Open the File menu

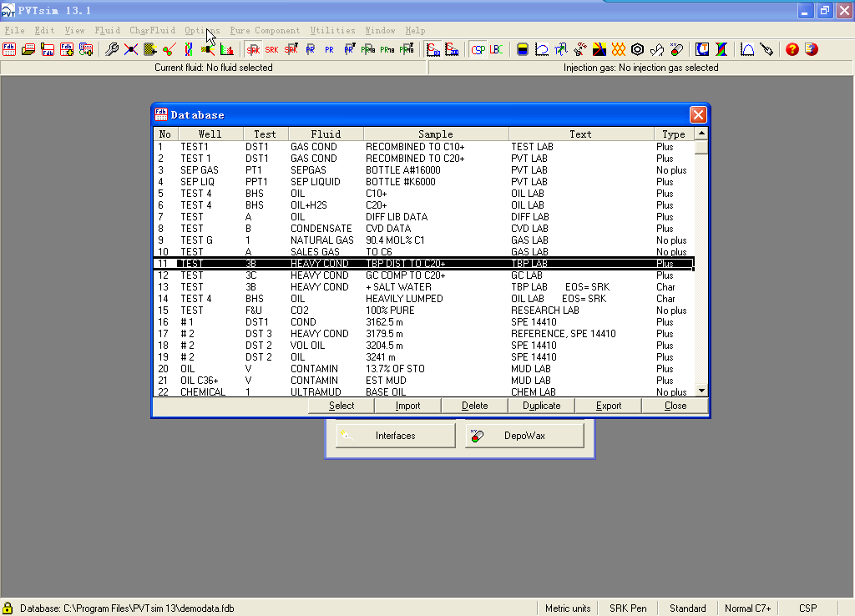[15, 31]
